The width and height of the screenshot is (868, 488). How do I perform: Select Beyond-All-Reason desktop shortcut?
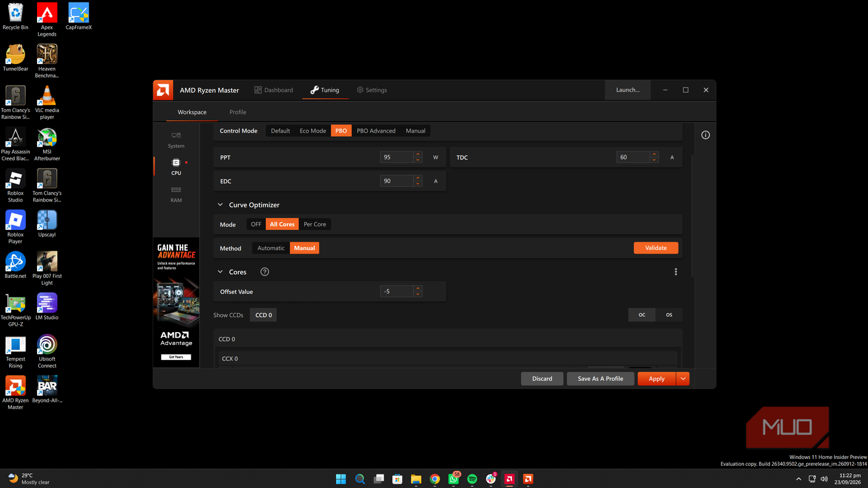click(x=47, y=389)
